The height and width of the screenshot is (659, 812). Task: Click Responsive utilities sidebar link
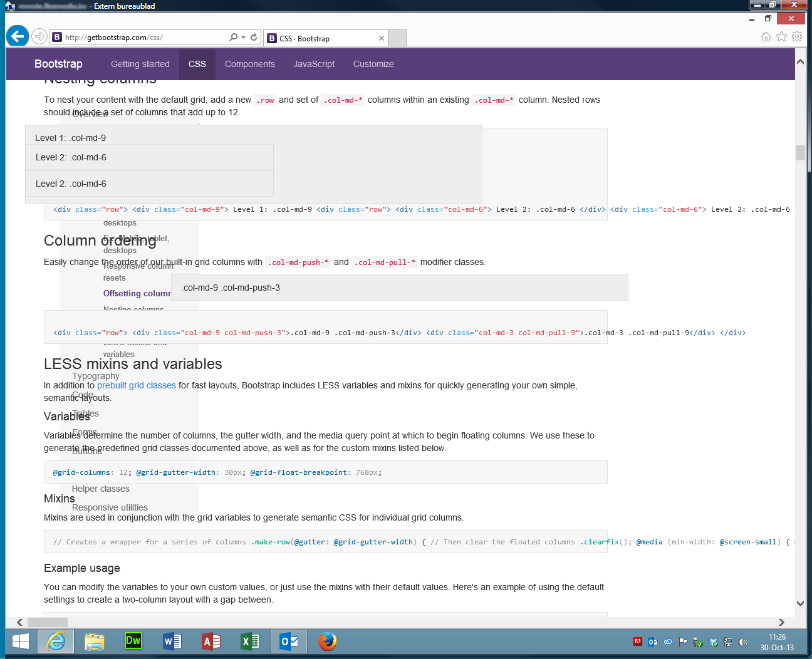click(110, 507)
